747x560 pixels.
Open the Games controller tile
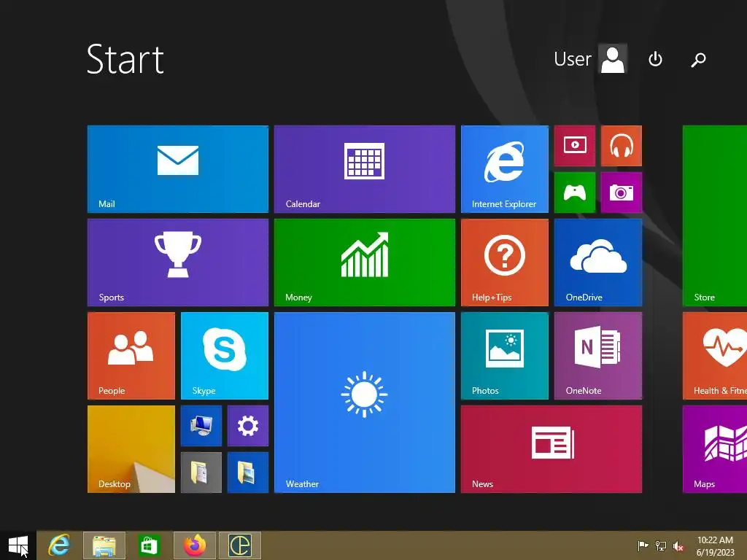[575, 192]
